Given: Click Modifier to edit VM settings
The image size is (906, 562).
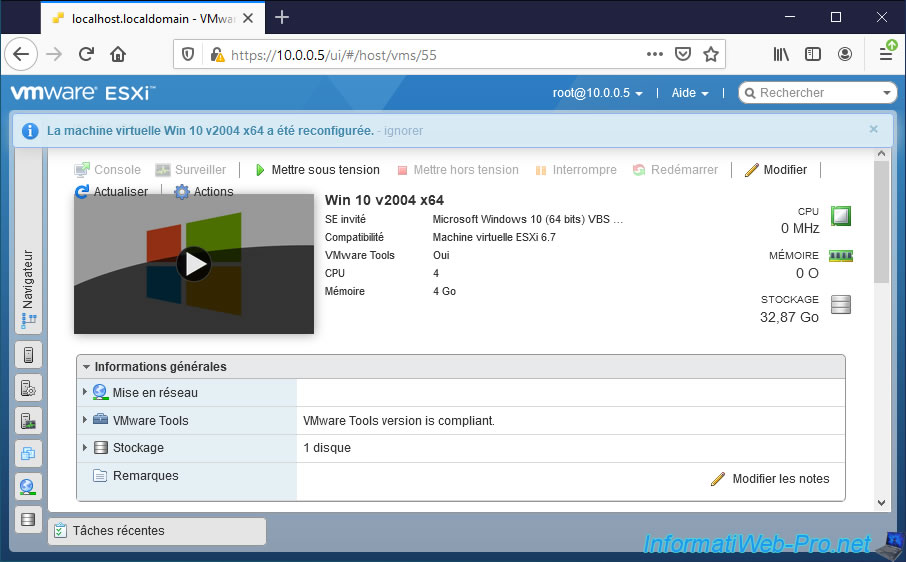Looking at the screenshot, I should [776, 170].
